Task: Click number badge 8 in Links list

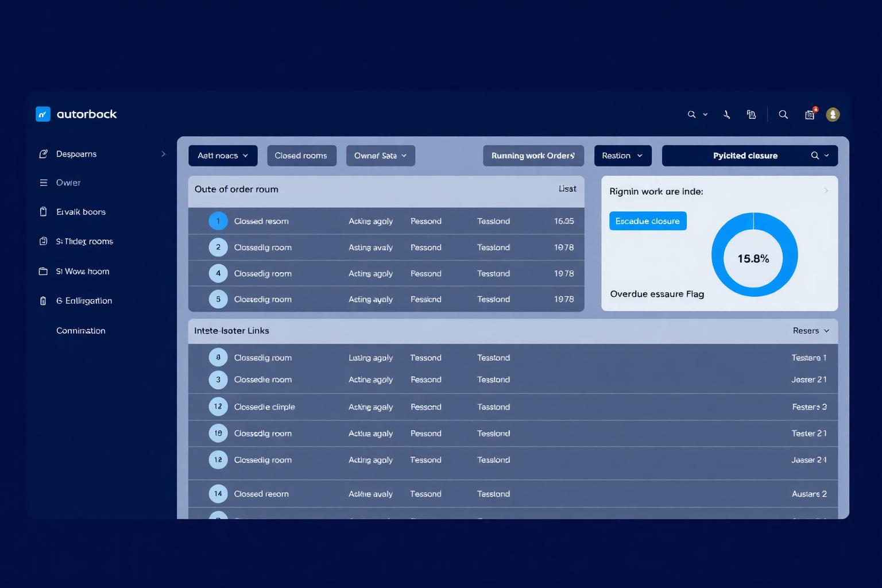Action: (218, 357)
